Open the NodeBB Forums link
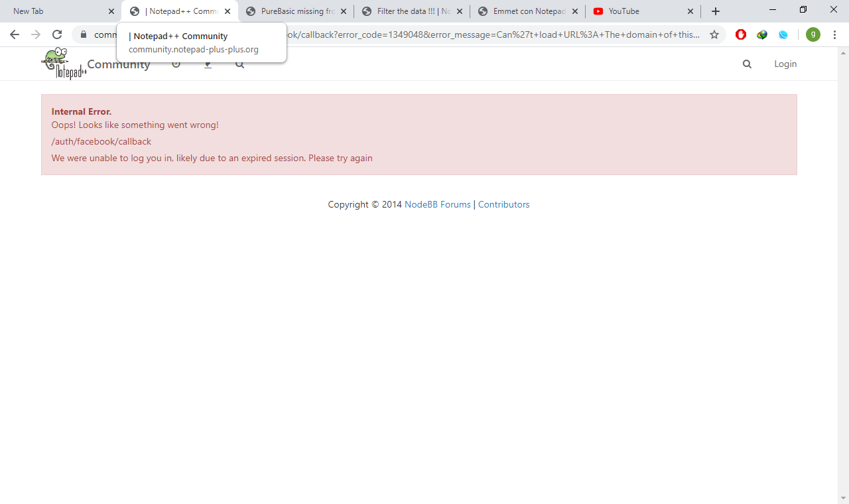The height and width of the screenshot is (504, 849). [438, 204]
